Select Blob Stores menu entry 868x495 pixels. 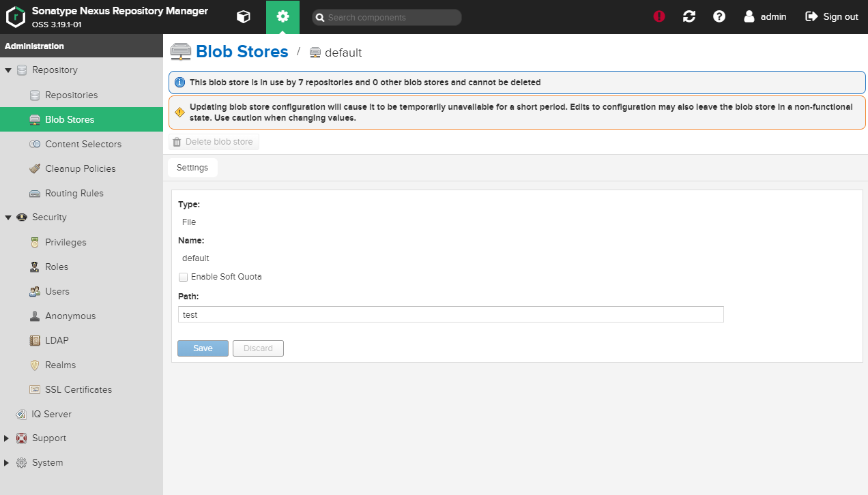point(81,120)
